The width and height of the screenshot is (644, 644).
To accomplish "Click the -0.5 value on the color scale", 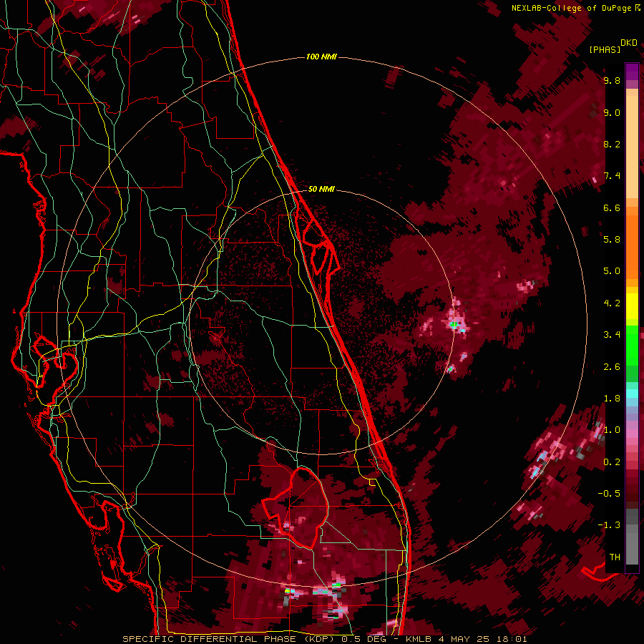I will (x=609, y=494).
